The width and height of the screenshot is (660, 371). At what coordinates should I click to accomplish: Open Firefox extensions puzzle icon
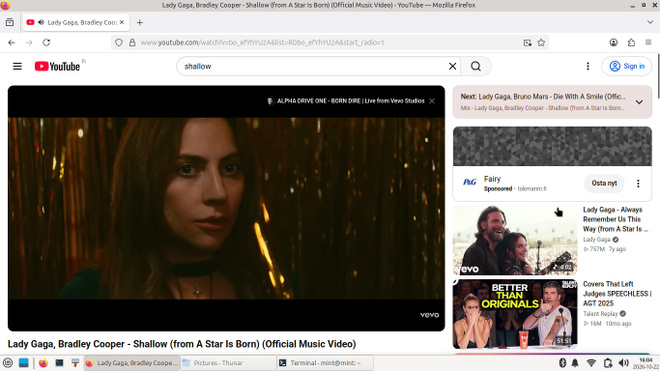pos(631,43)
